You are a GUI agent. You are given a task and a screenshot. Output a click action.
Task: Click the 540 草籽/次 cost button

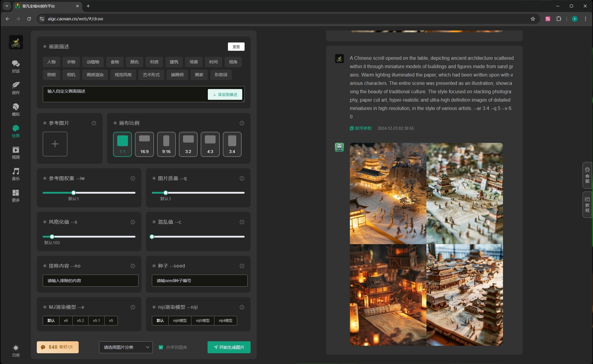pyautogui.click(x=58, y=347)
